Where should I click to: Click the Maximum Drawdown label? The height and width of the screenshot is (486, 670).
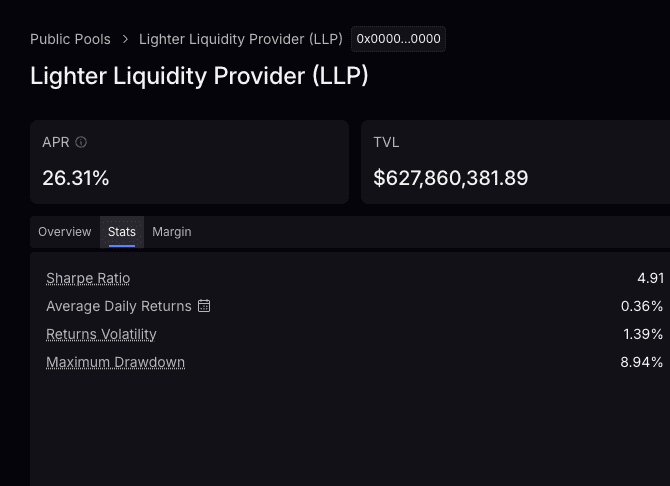point(115,362)
